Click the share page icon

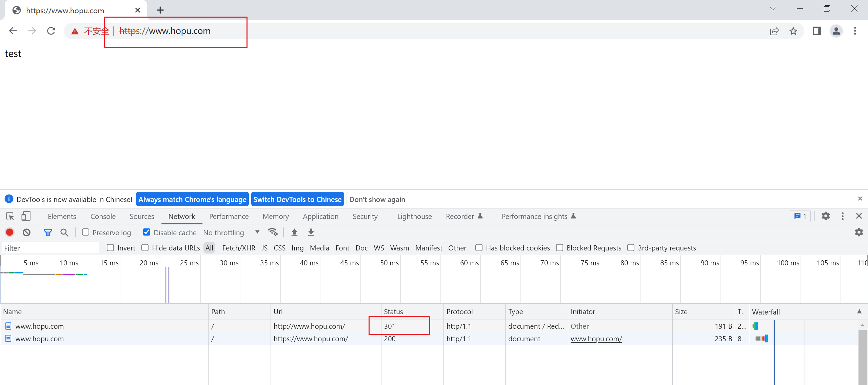774,31
